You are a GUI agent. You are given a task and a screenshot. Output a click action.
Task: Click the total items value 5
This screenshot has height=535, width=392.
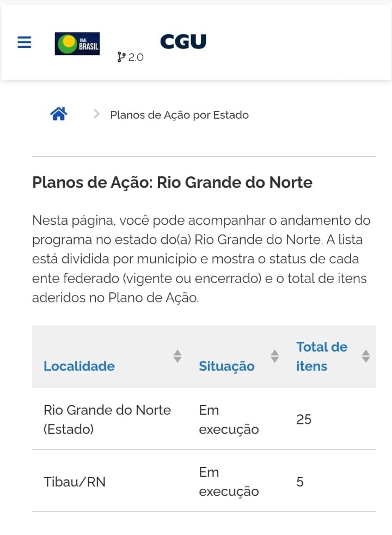coord(300,482)
